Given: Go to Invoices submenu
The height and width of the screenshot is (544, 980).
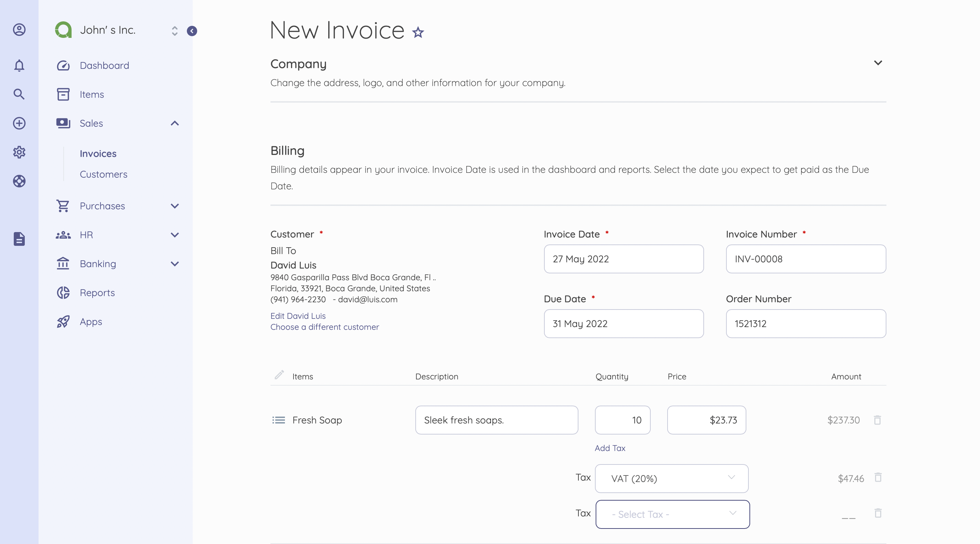Looking at the screenshot, I should (x=98, y=154).
